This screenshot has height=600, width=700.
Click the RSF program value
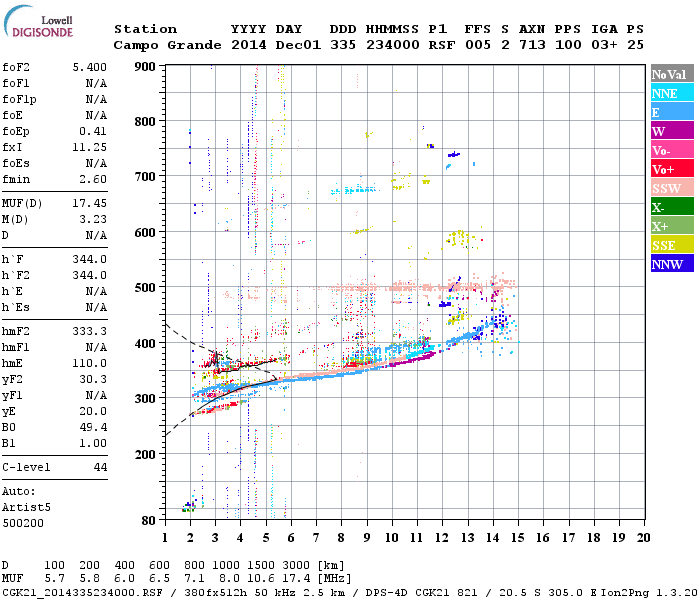[x=442, y=45]
